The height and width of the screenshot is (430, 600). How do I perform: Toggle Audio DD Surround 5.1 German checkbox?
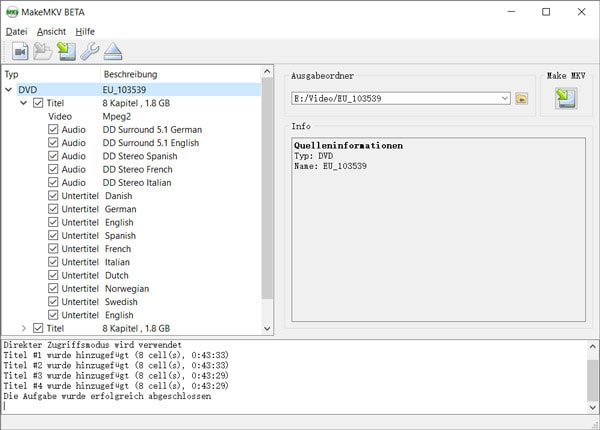tap(53, 129)
